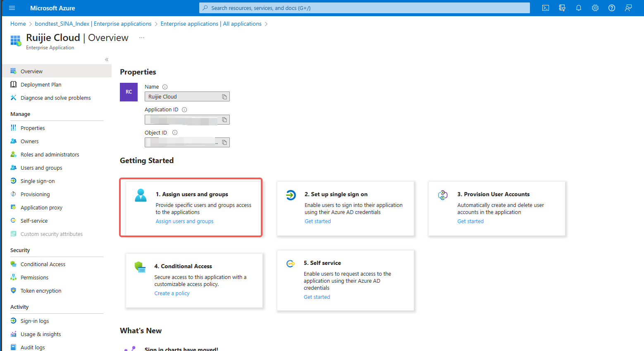
Task: Copy the Object ID to clipboard
Action: (224, 142)
